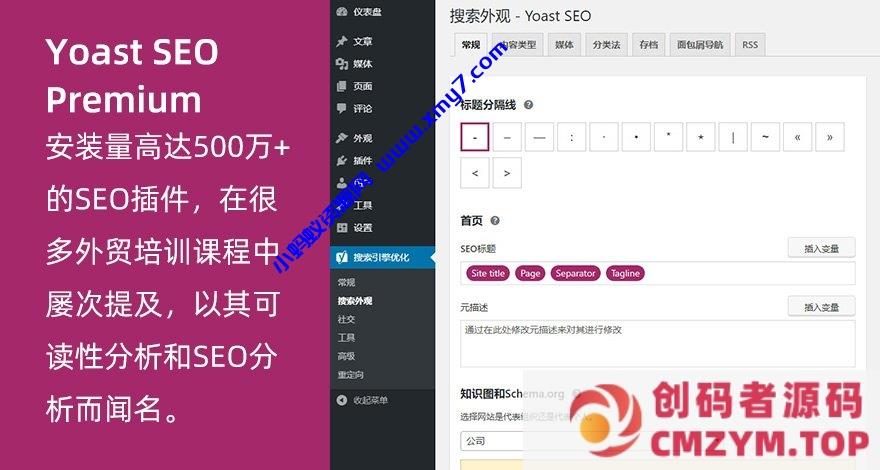Pick the colon ":" title separator
This screenshot has height=470, width=880.
[x=571, y=137]
